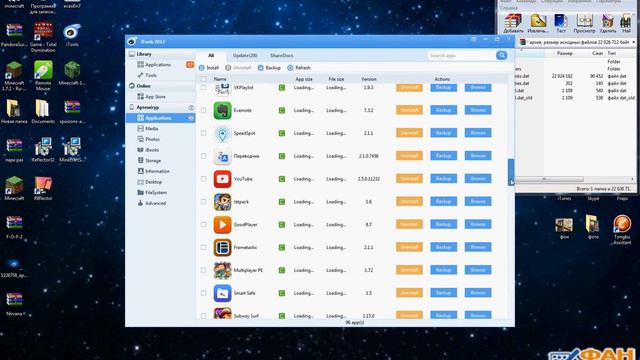Check the Framatastic row checkbox
This screenshot has height=360, width=640.
[x=204, y=248]
